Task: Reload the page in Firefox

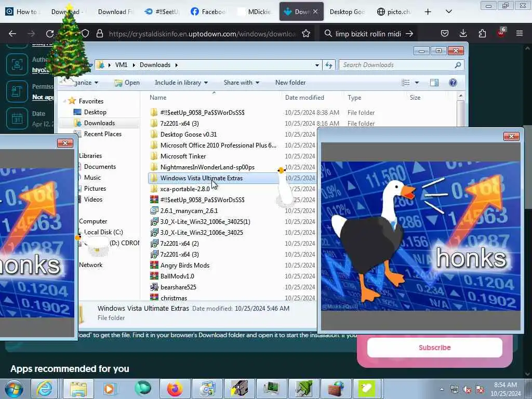Action: pyautogui.click(x=50, y=34)
